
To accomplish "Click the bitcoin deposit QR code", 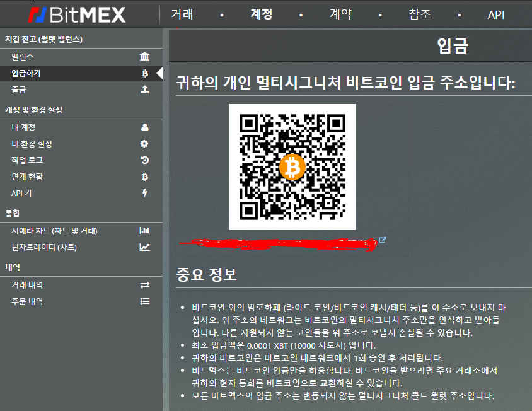I will tap(292, 167).
